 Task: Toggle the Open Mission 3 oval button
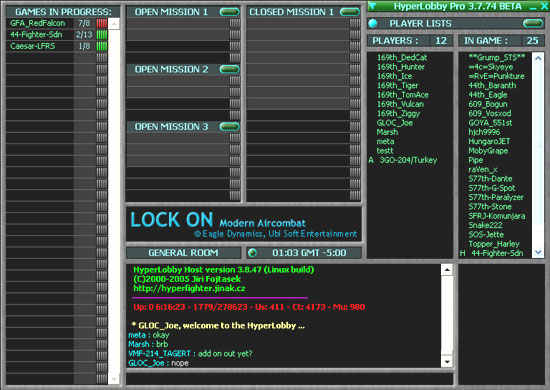coord(229,126)
